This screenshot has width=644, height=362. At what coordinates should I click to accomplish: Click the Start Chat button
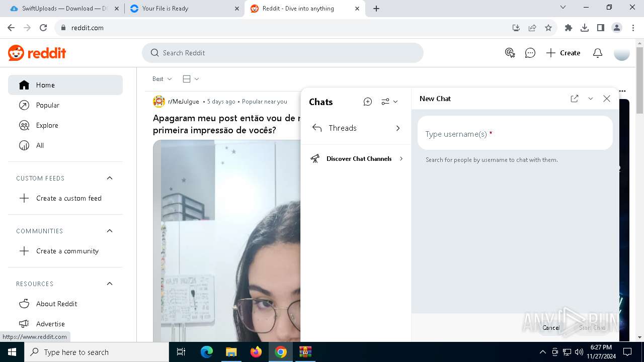click(x=592, y=328)
